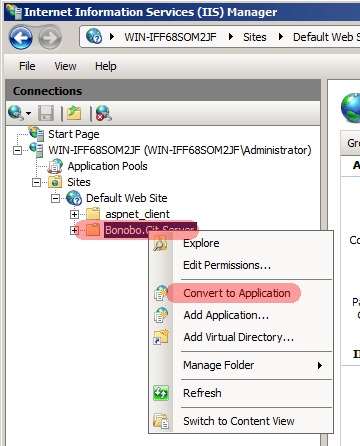The height and width of the screenshot is (446, 360).
Task: Click the Add Application icon
Action: point(161,315)
